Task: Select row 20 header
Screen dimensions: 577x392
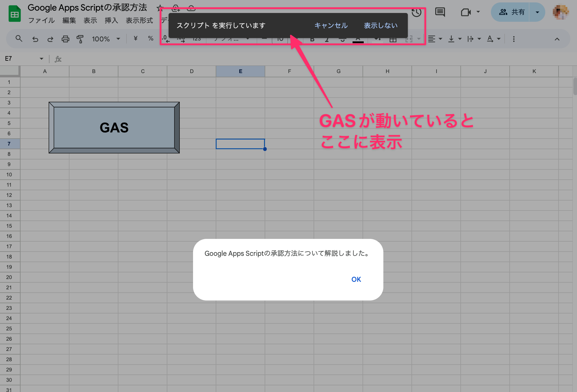Action: pos(10,277)
